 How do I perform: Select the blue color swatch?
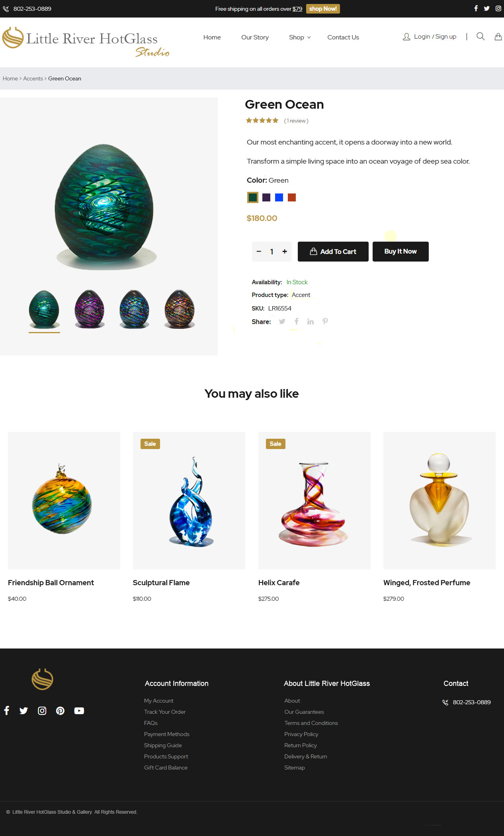tap(279, 197)
